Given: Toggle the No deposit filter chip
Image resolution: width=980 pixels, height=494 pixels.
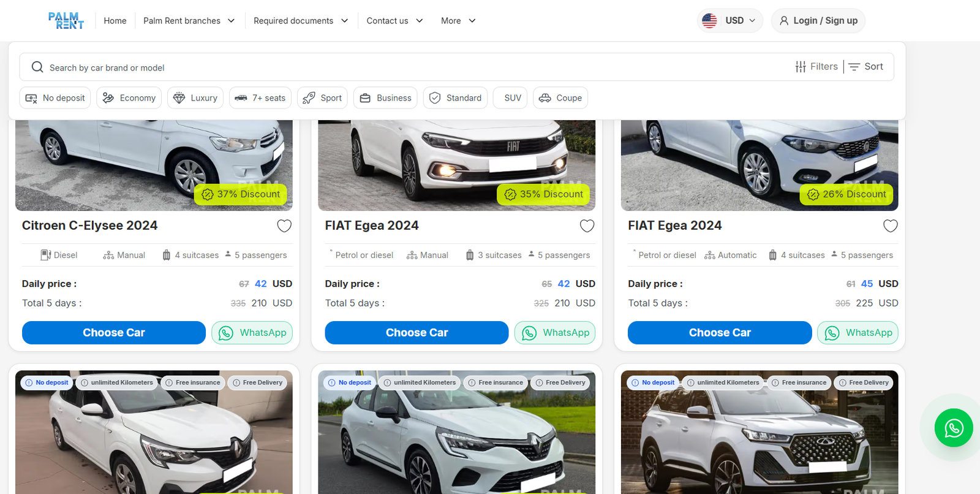Looking at the screenshot, I should click(x=55, y=98).
